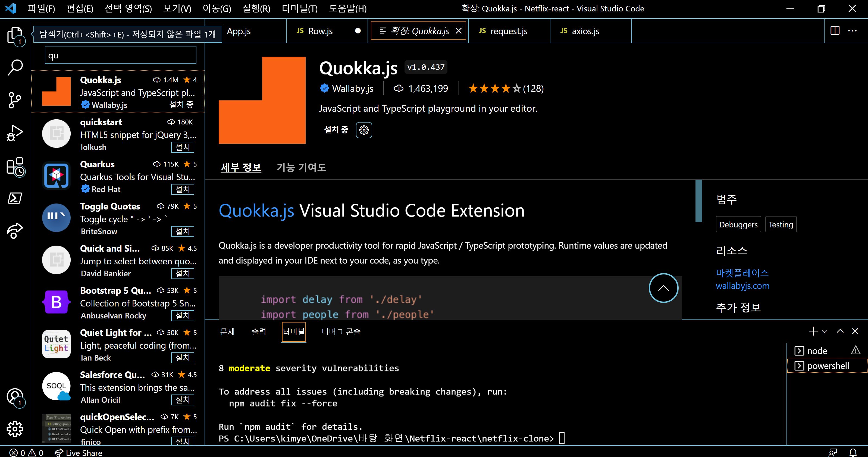Select the powershell terminal in list
This screenshot has height=457, width=868.
[x=828, y=366]
